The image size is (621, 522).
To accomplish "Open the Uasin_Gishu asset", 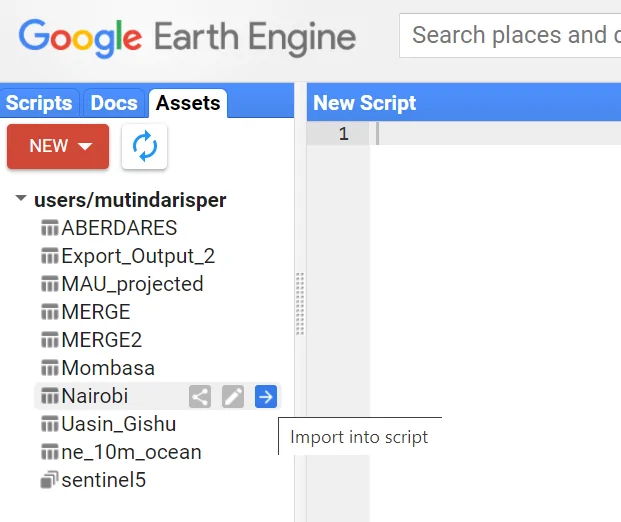I will point(119,424).
